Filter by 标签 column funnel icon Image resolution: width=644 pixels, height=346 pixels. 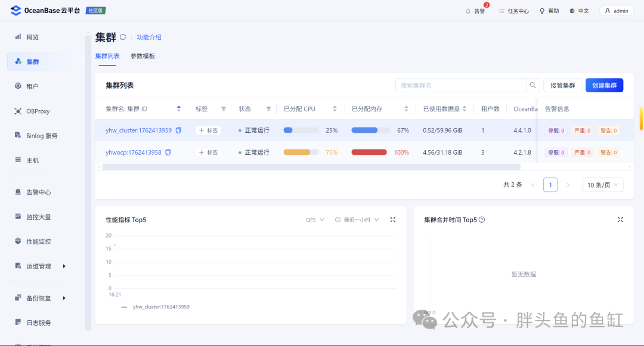point(224,108)
